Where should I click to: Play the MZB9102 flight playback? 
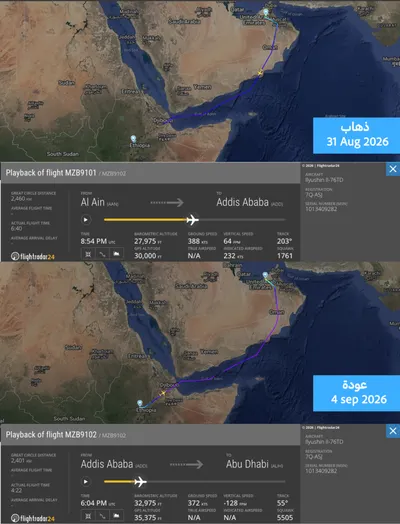pyautogui.click(x=86, y=482)
